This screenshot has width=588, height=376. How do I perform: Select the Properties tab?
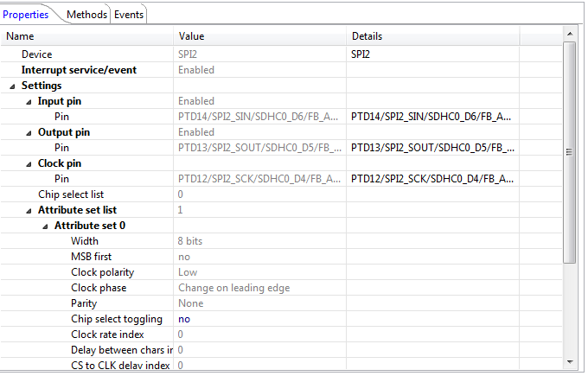tap(26, 15)
